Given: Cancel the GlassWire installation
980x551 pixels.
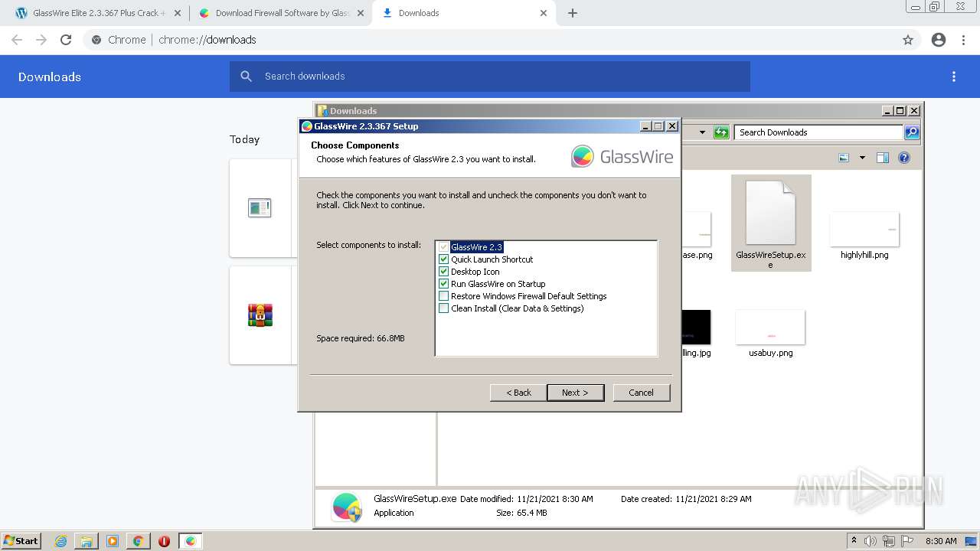Looking at the screenshot, I should point(642,393).
